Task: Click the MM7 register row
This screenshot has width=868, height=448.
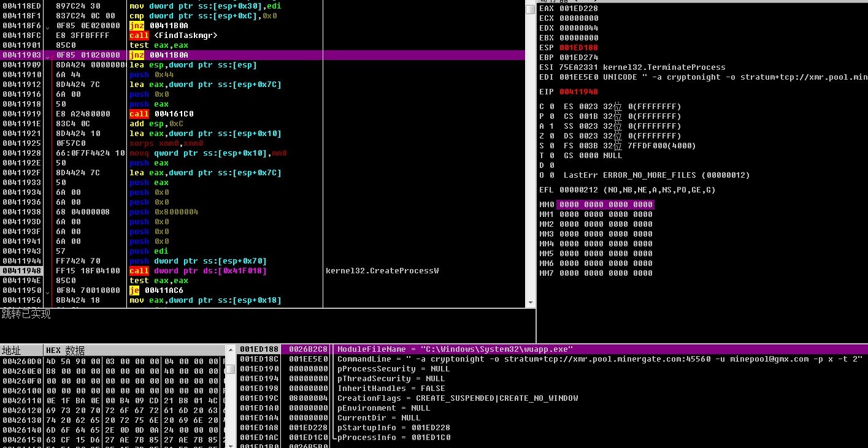Action: coord(596,273)
